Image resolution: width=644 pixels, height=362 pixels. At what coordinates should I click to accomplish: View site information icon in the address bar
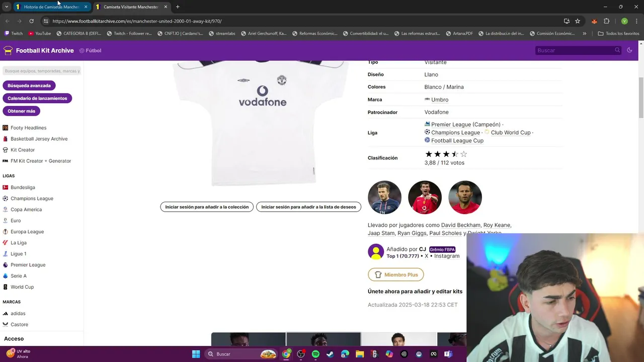[x=46, y=21]
